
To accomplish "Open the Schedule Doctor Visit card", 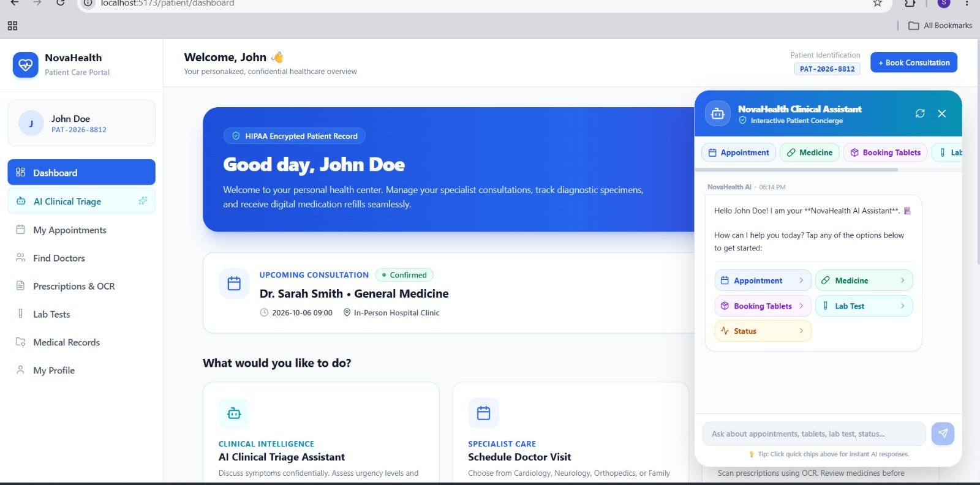I will [570, 434].
